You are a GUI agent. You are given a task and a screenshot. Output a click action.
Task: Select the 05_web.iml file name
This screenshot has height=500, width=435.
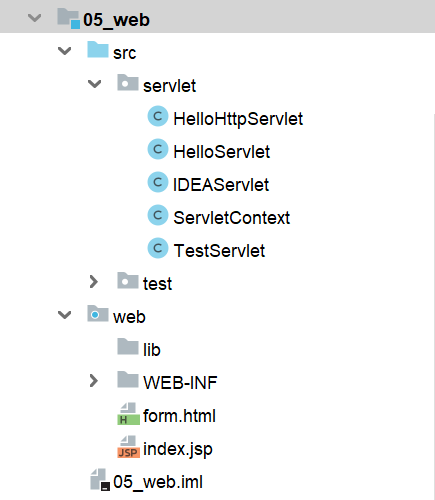(158, 482)
